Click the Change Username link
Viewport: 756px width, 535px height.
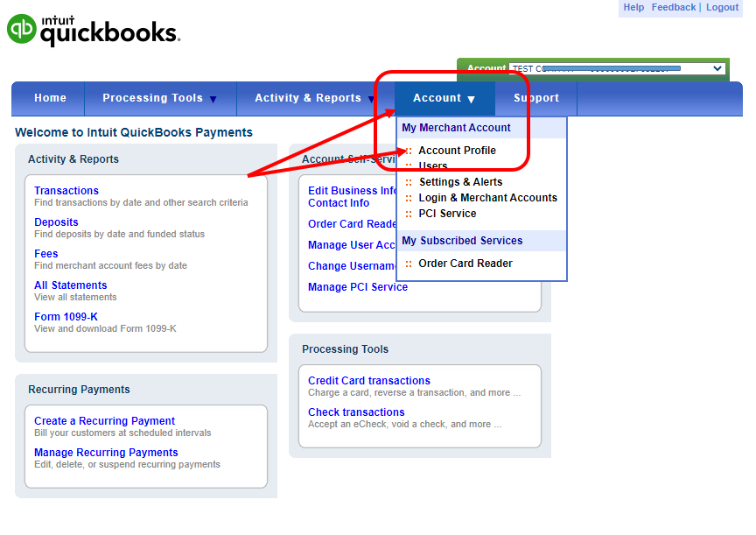352,266
